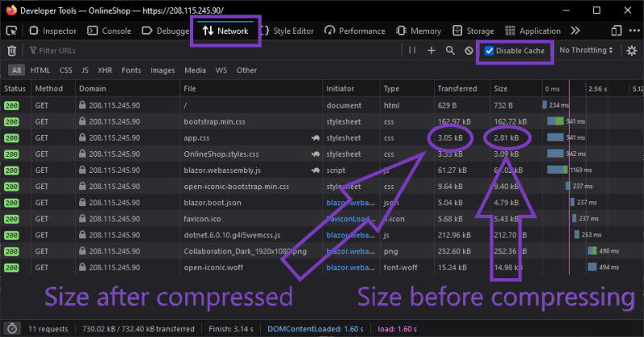The height and width of the screenshot is (337, 644).
Task: Filter requests by Other
Action: pyautogui.click(x=246, y=70)
